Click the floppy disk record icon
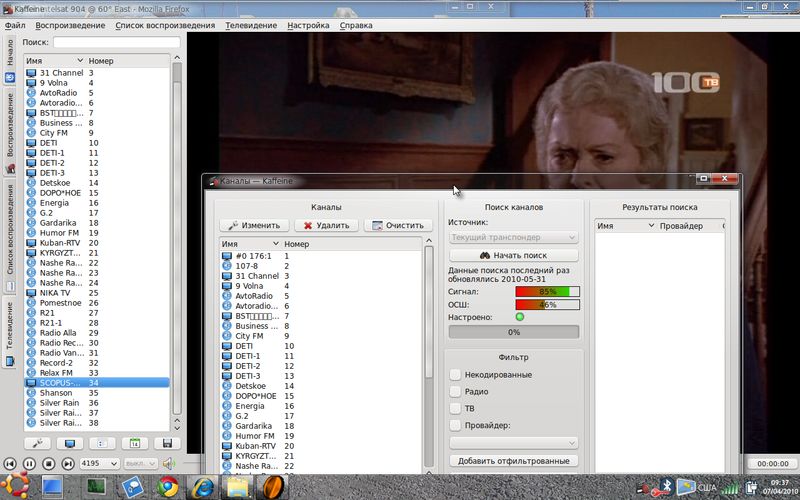The width and height of the screenshot is (800, 500). (167, 443)
